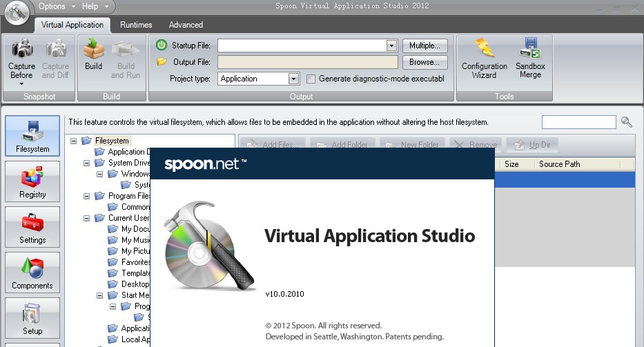Collapse the Program Files tree node

coord(87,197)
